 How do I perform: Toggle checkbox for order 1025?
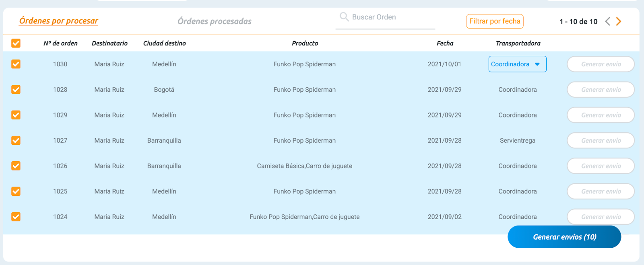16,191
